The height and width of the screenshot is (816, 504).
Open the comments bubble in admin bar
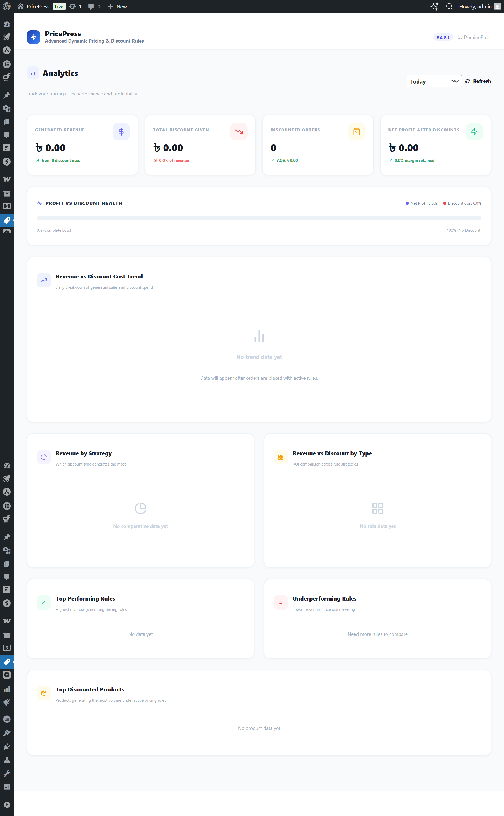[x=91, y=6]
